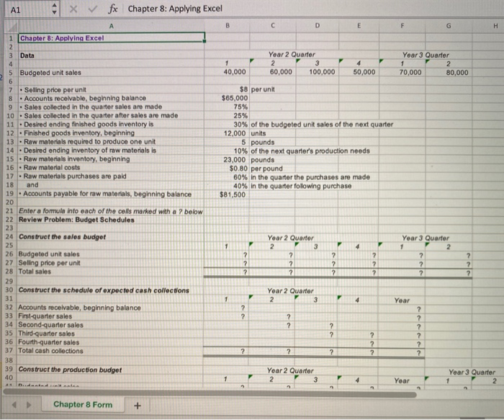Click the 50,000 budgeted unit sales cell

359,72
